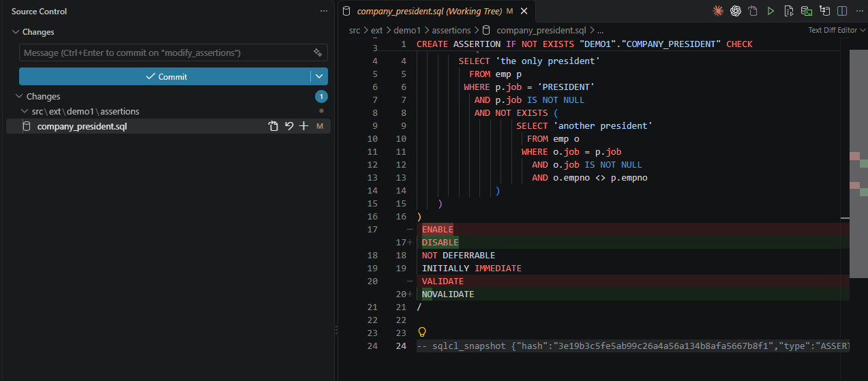The height and width of the screenshot is (381, 868).
Task: Click removed line ENABLE in diff
Action: [437, 230]
